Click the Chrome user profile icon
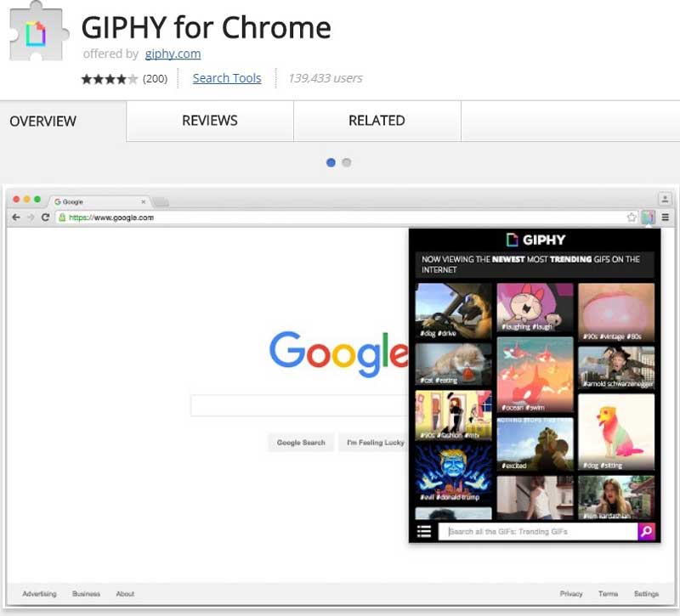Image resolution: width=680 pixels, height=616 pixels. pyautogui.click(x=665, y=199)
